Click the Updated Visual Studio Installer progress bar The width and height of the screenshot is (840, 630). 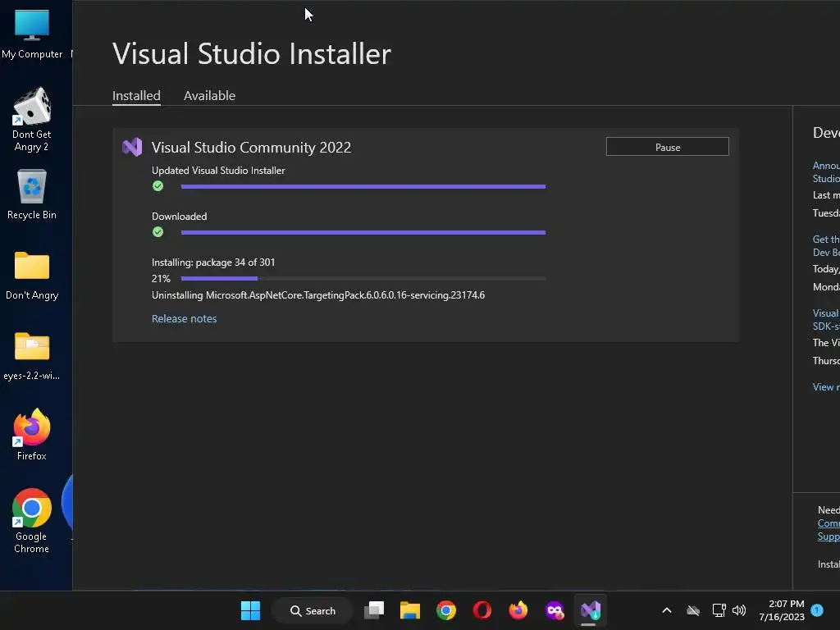click(363, 186)
